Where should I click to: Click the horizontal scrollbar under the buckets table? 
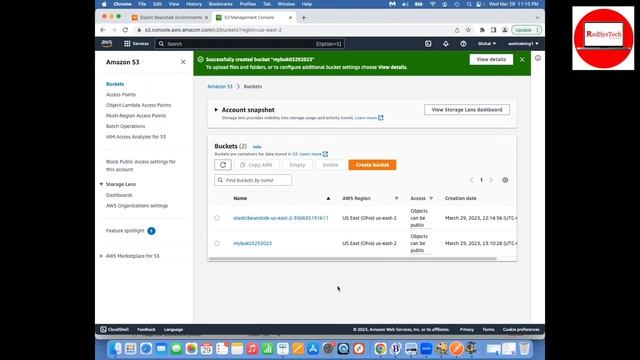click(352, 259)
